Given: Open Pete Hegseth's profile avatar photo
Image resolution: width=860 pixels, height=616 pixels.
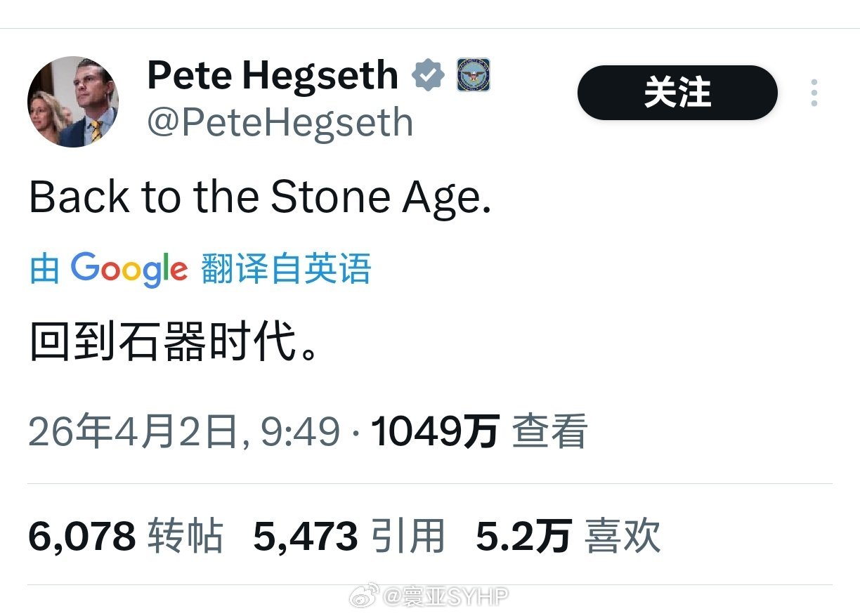Looking at the screenshot, I should [73, 103].
